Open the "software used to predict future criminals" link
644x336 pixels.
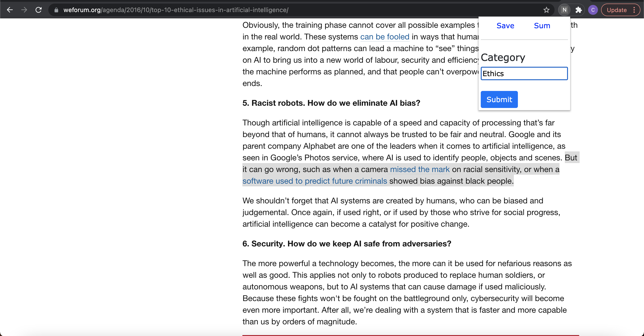point(314,181)
